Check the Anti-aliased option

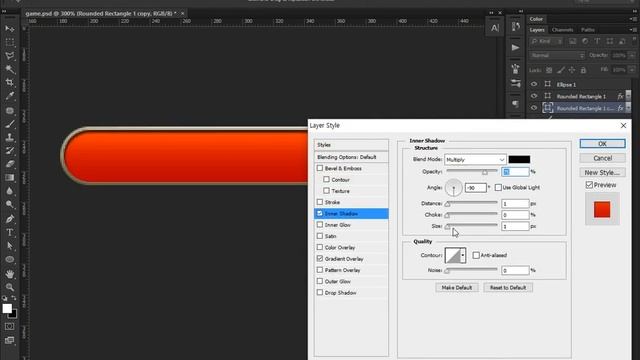point(476,255)
